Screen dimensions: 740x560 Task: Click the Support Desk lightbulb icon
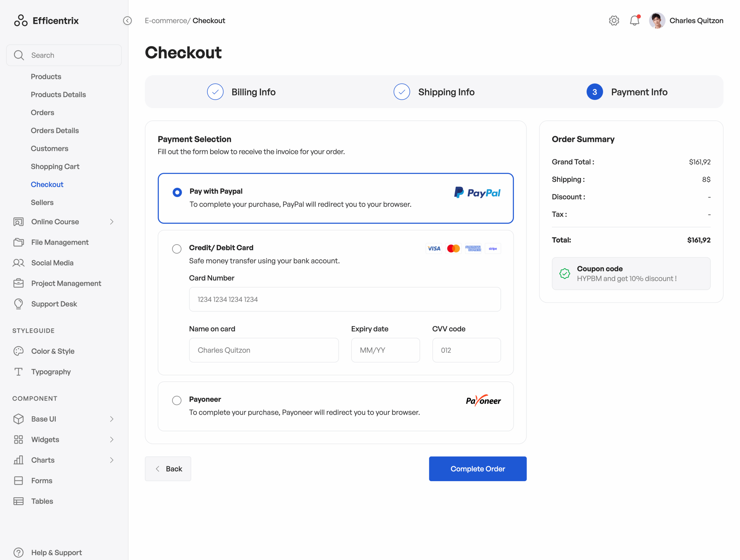[x=18, y=304]
